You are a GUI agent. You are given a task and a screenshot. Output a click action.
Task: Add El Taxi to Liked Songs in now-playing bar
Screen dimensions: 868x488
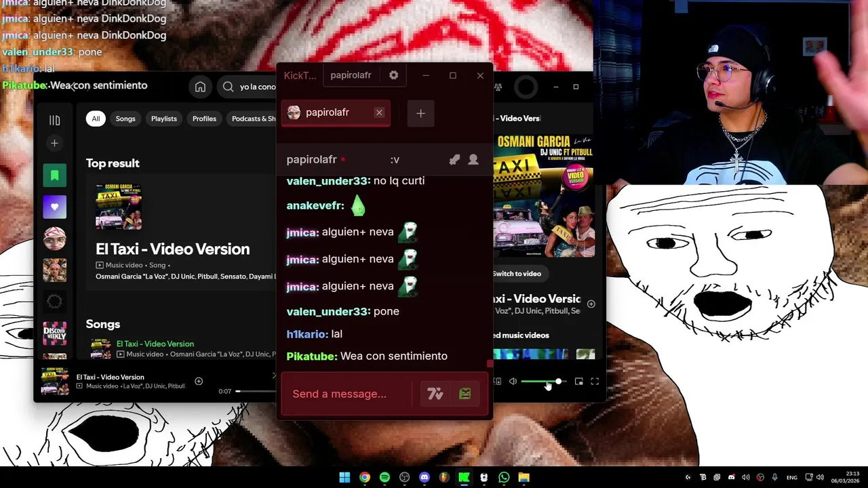click(199, 382)
